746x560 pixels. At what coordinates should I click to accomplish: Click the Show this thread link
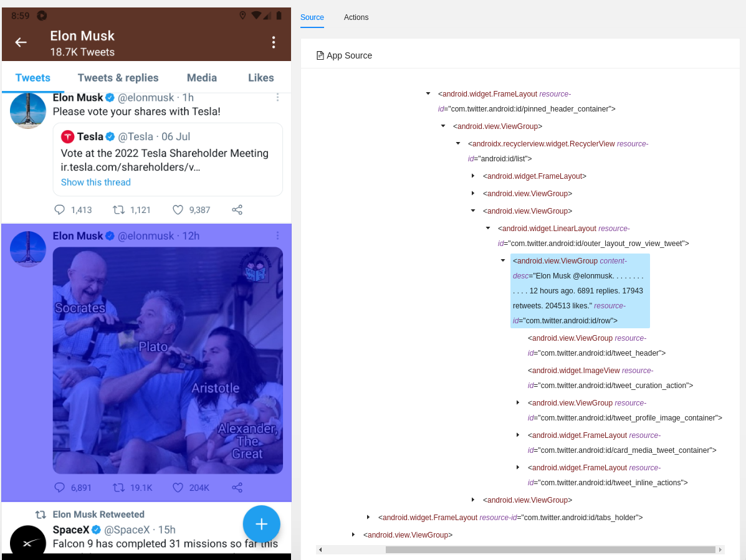tap(95, 182)
